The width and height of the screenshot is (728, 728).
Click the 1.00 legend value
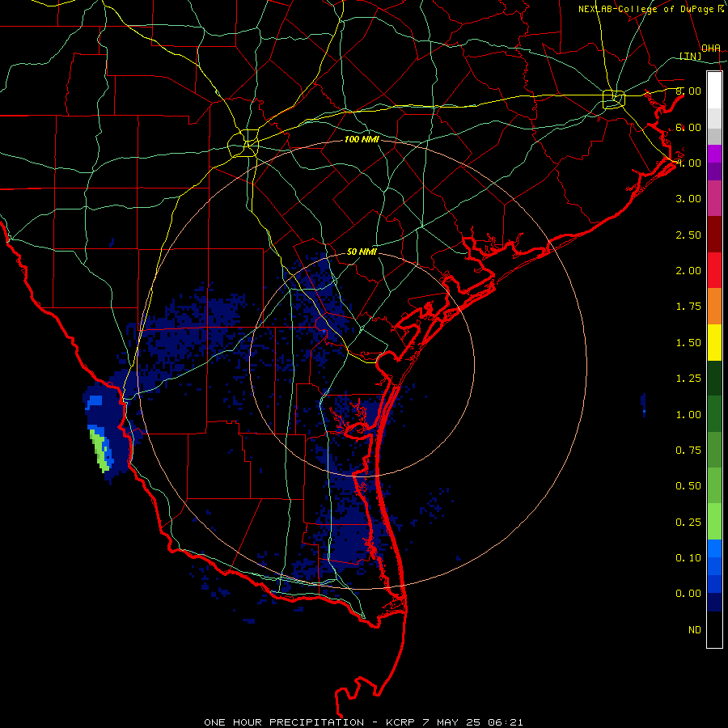pos(688,415)
